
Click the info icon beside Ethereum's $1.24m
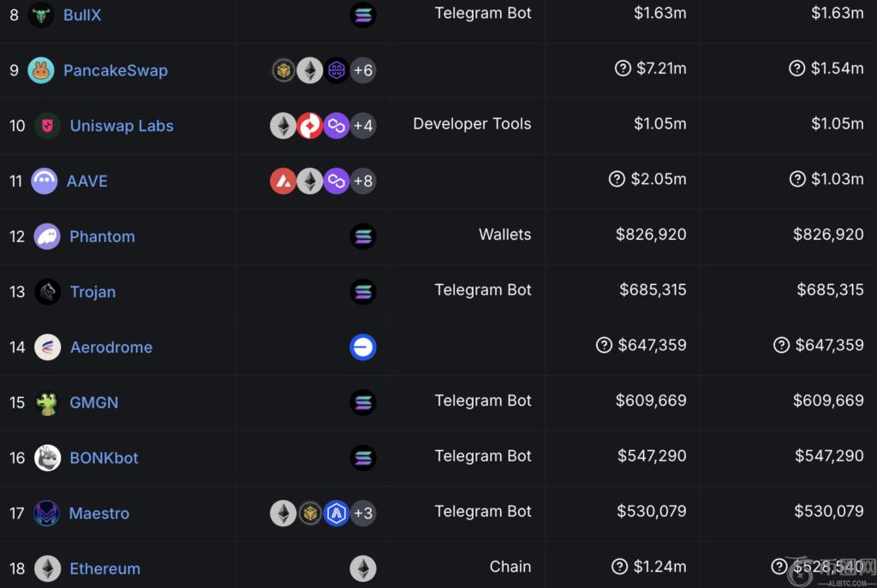tap(620, 567)
